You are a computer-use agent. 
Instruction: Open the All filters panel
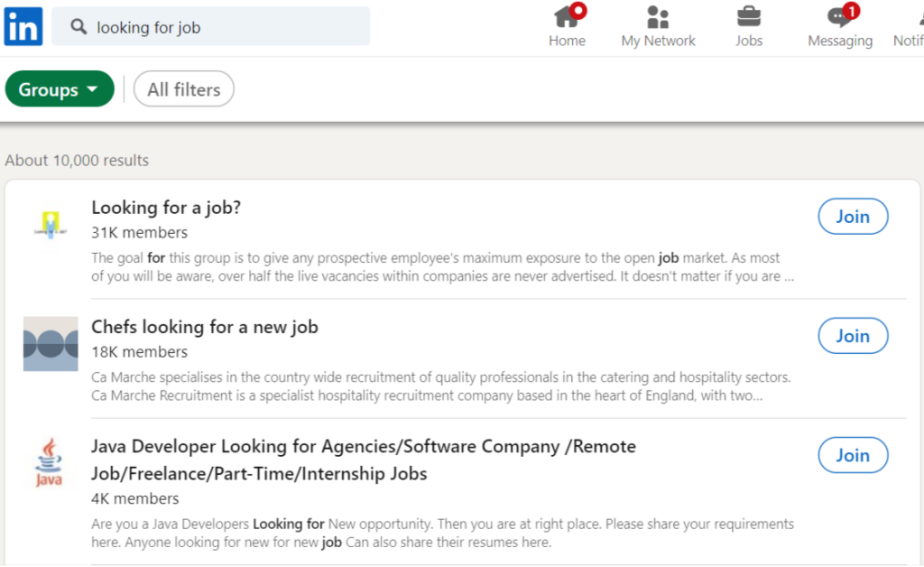pyautogui.click(x=183, y=88)
